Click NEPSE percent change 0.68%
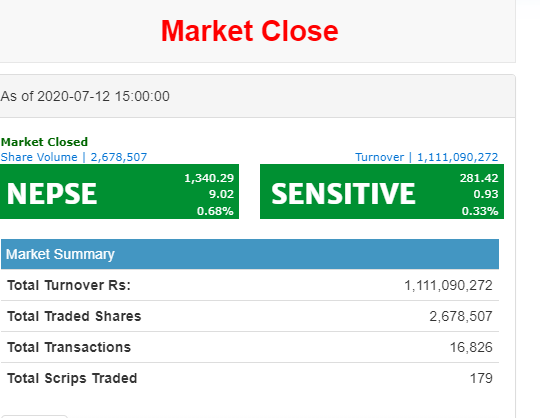This screenshot has height=418, width=540. (215, 211)
